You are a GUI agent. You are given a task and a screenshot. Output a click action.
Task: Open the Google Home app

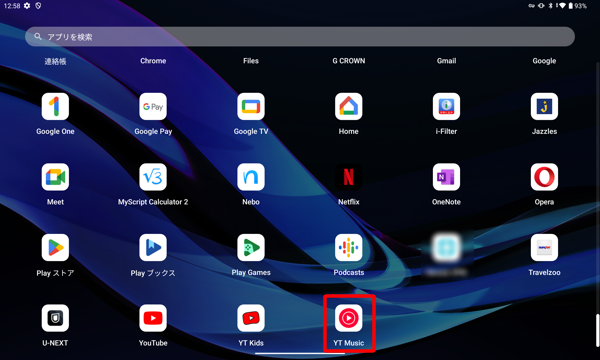click(349, 106)
